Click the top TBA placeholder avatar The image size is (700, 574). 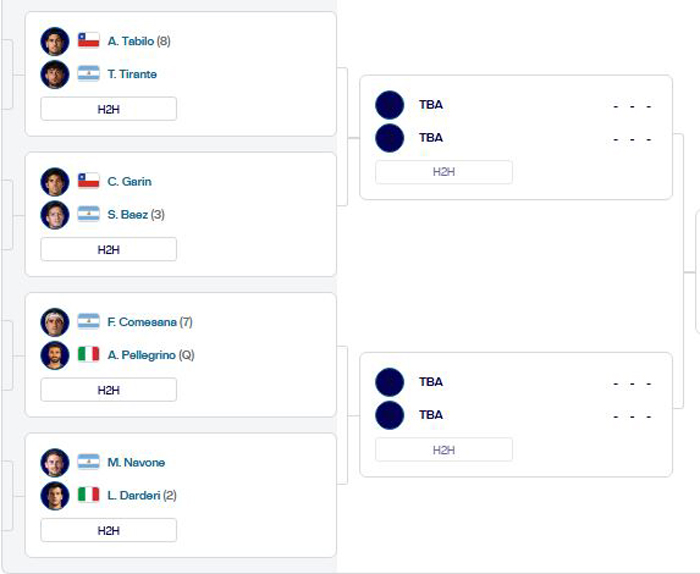coord(389,105)
